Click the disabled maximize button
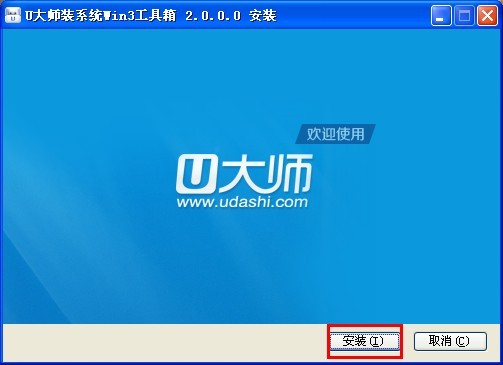 click(x=464, y=15)
